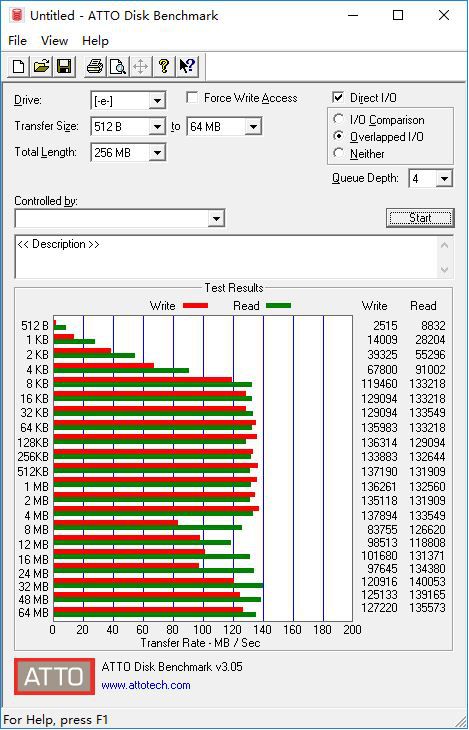Viewport: 469px width, 730px height.
Task: Open the Drive dropdown
Action: point(158,101)
